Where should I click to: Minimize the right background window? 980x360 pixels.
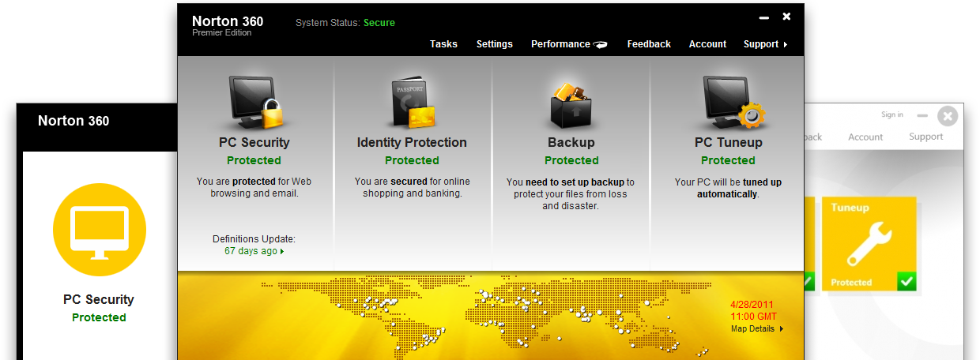[x=921, y=117]
